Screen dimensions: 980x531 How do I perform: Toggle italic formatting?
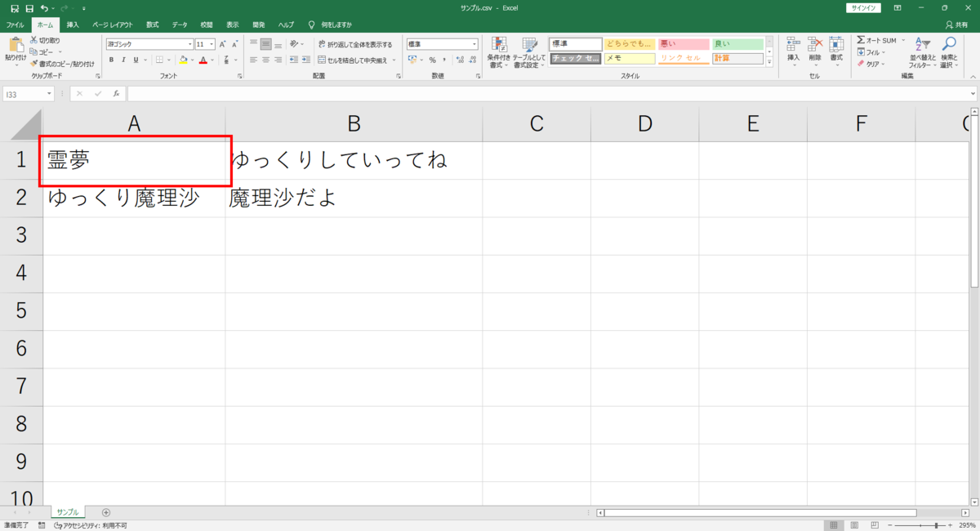point(123,60)
